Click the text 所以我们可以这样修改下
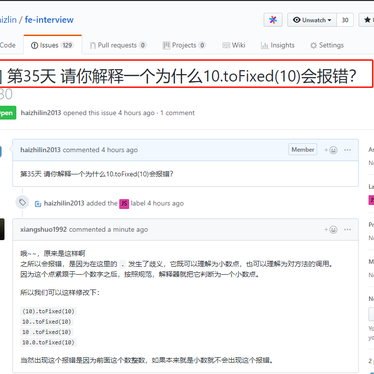Image resolution: width=374 pixels, height=374 pixels. click(x=60, y=293)
